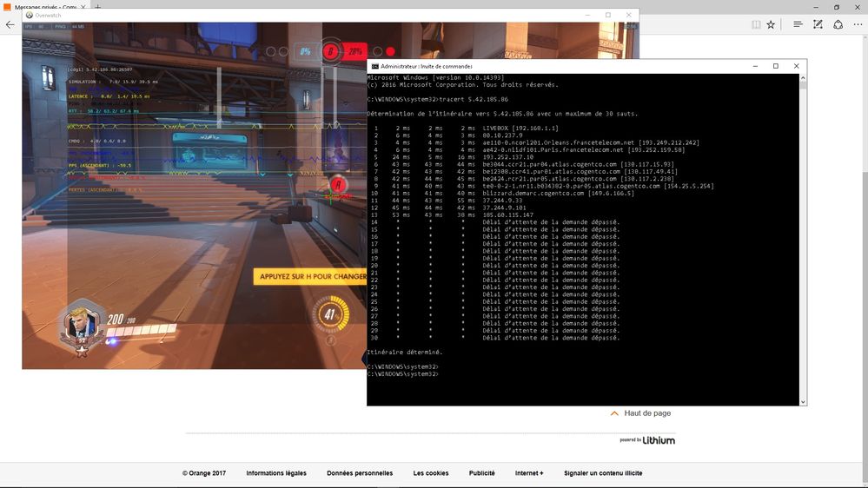Open Signaler un contenu illicite link
868x488 pixels.
point(603,473)
